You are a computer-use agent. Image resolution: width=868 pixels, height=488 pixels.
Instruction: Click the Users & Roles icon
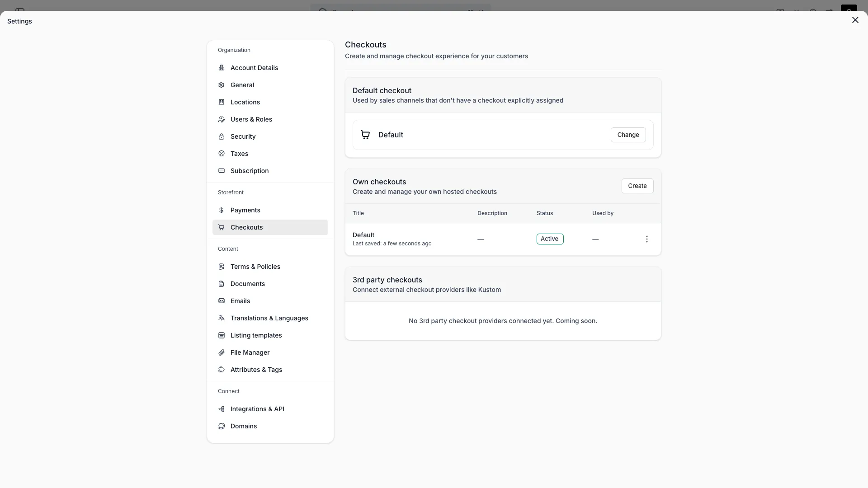click(x=222, y=119)
